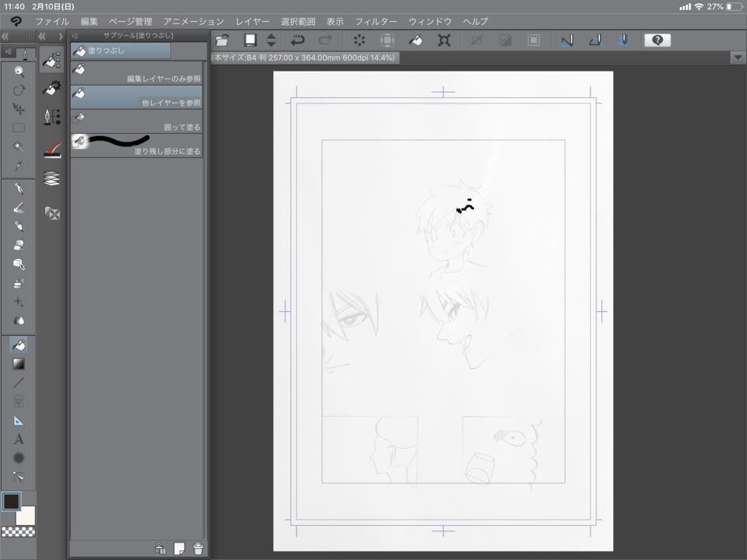
Task: Select 編集レイヤーのみ参照 fill sub tool
Action: (x=137, y=73)
